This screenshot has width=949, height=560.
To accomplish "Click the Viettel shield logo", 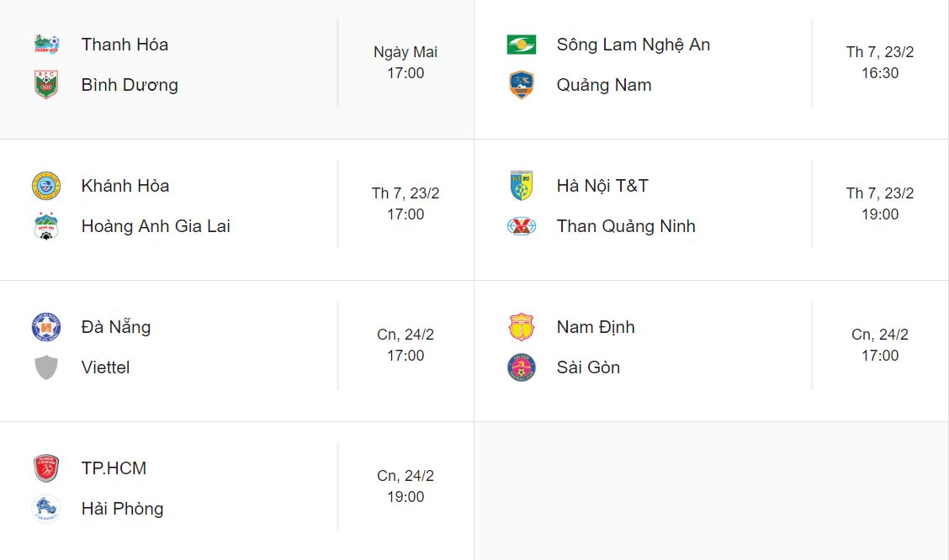I will point(45,367).
